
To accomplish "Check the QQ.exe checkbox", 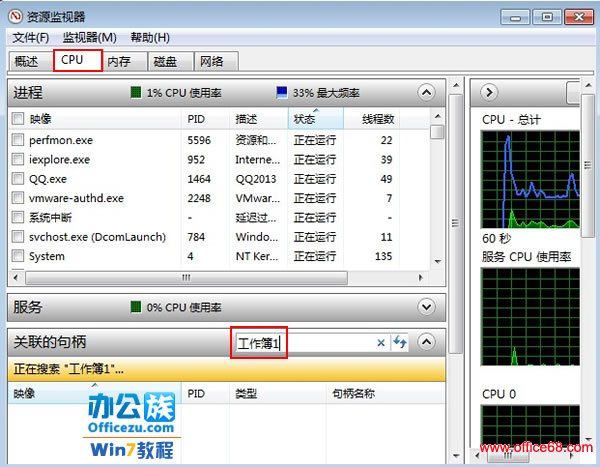I will [18, 178].
